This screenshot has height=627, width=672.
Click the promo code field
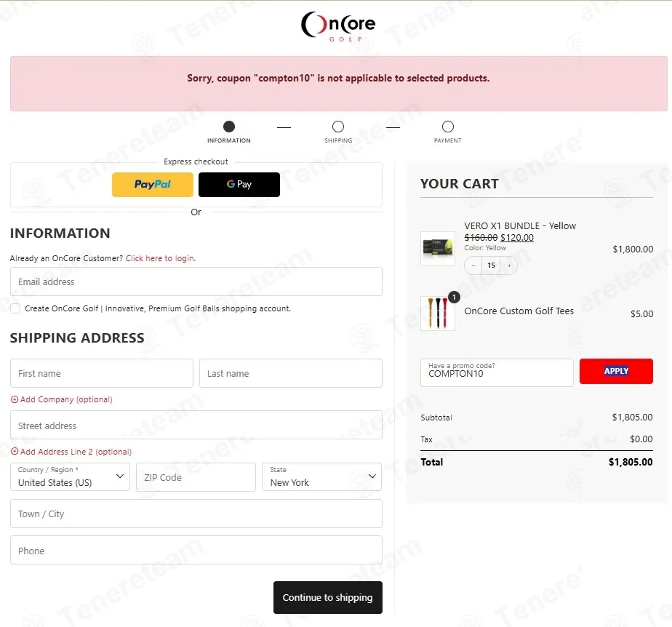pos(497,372)
